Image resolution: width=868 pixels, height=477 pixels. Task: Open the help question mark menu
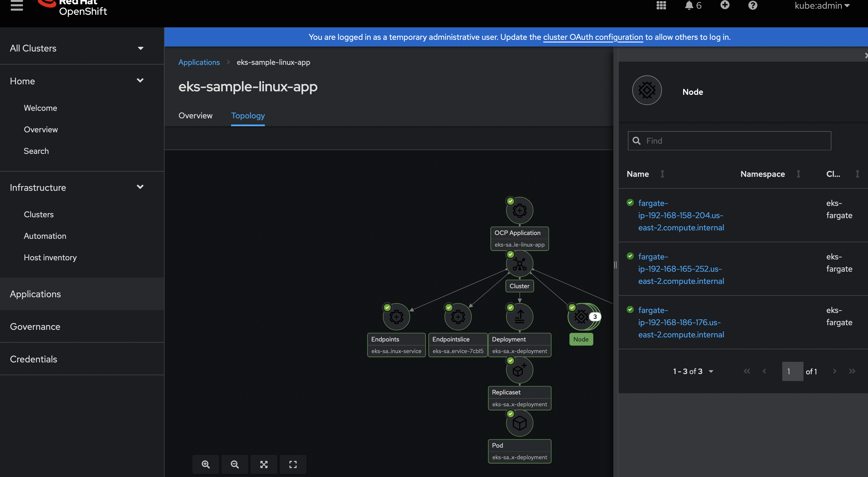[752, 6]
